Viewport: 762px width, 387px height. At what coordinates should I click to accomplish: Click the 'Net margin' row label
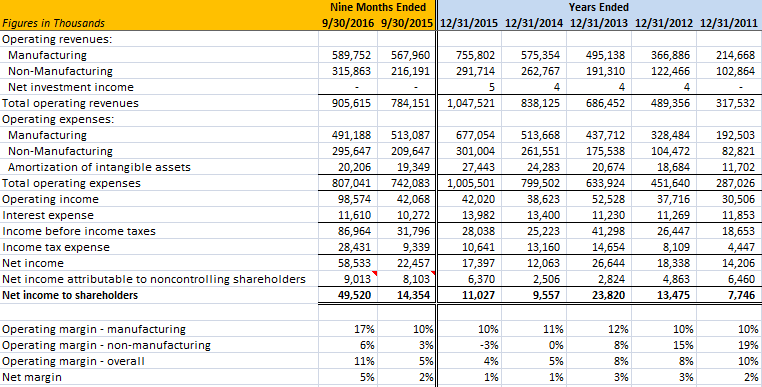tap(32, 377)
